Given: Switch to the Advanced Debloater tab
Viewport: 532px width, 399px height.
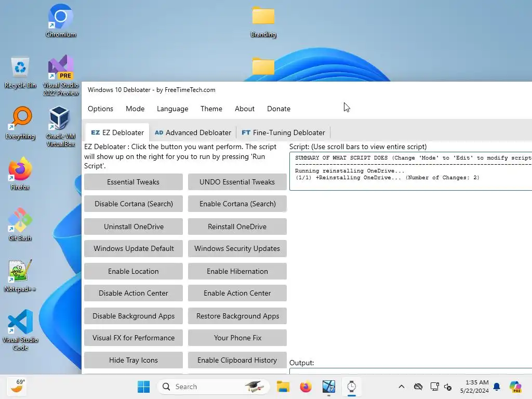Looking at the screenshot, I should [193, 132].
